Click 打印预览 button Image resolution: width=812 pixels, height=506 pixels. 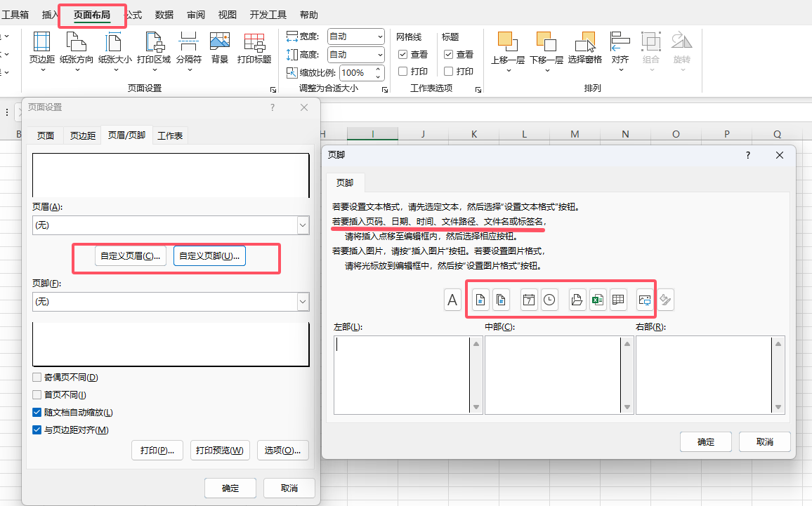pos(220,450)
